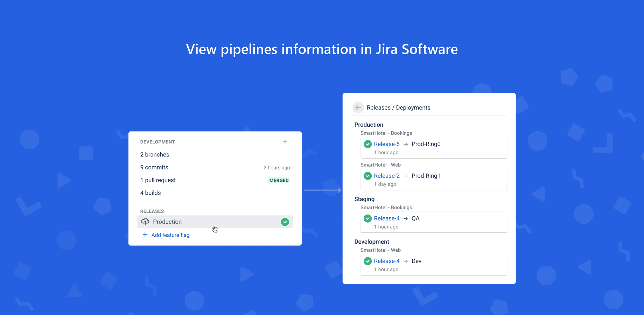Select the Production release row
Image resolution: width=644 pixels, height=315 pixels.
coord(215,222)
